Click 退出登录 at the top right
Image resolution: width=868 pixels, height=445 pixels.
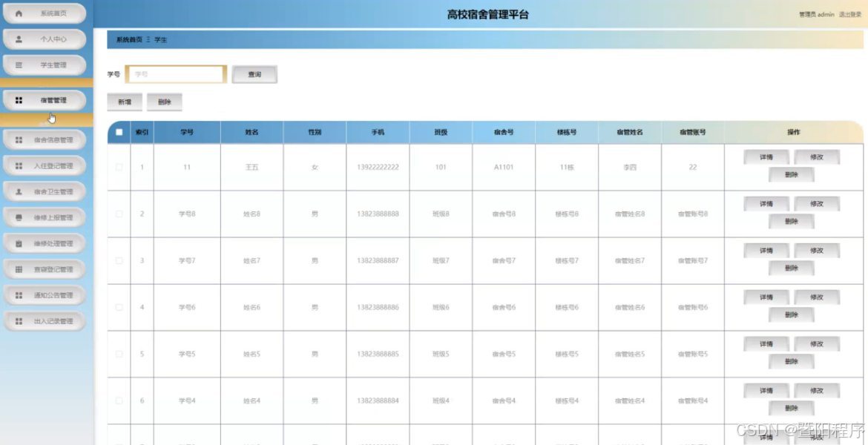click(x=849, y=14)
